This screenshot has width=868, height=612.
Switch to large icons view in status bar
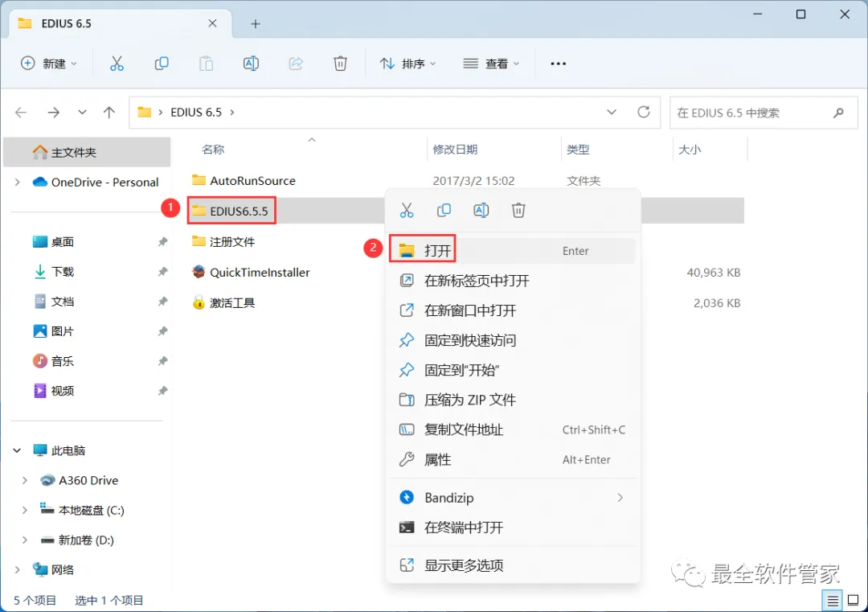[853, 601]
